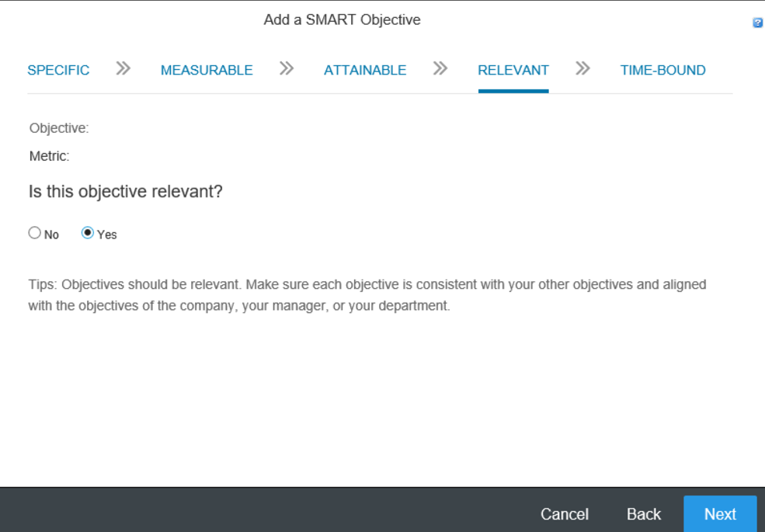This screenshot has height=532, width=765.
Task: Open the RELEVANT step tab
Action: click(513, 70)
